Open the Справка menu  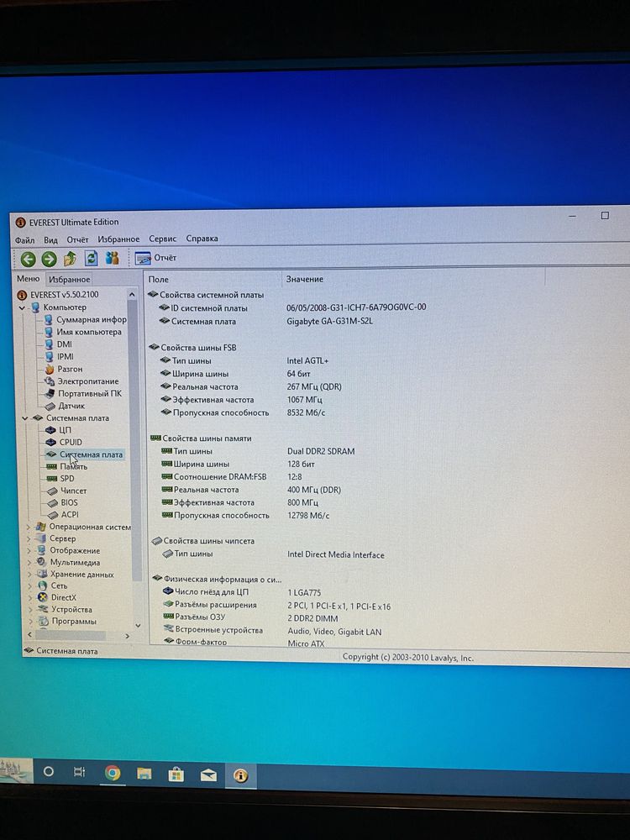pyautogui.click(x=202, y=239)
